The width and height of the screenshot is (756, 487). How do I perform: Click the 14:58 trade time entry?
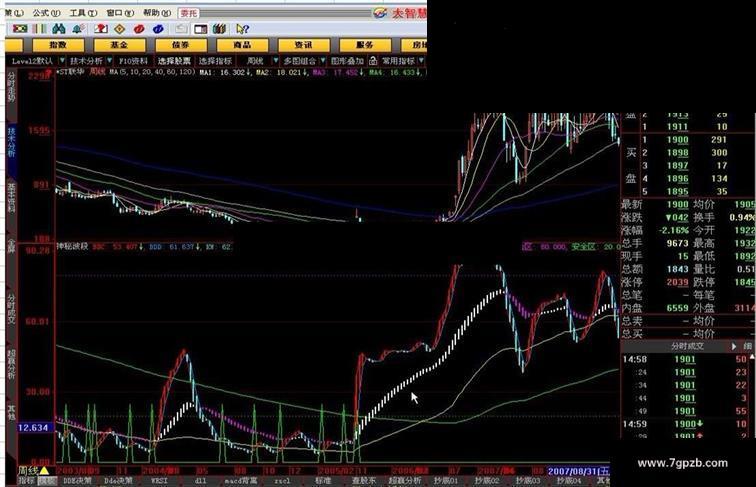click(634, 359)
